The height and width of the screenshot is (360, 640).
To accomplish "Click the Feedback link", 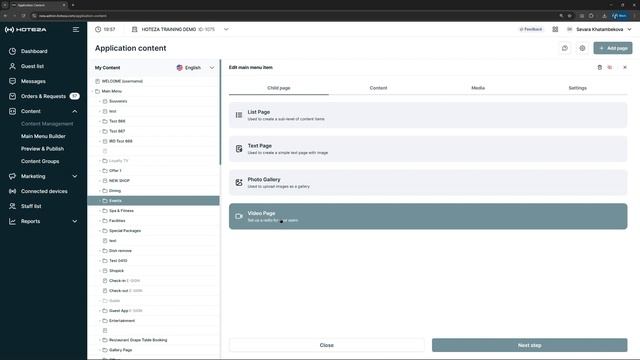I will click(531, 29).
